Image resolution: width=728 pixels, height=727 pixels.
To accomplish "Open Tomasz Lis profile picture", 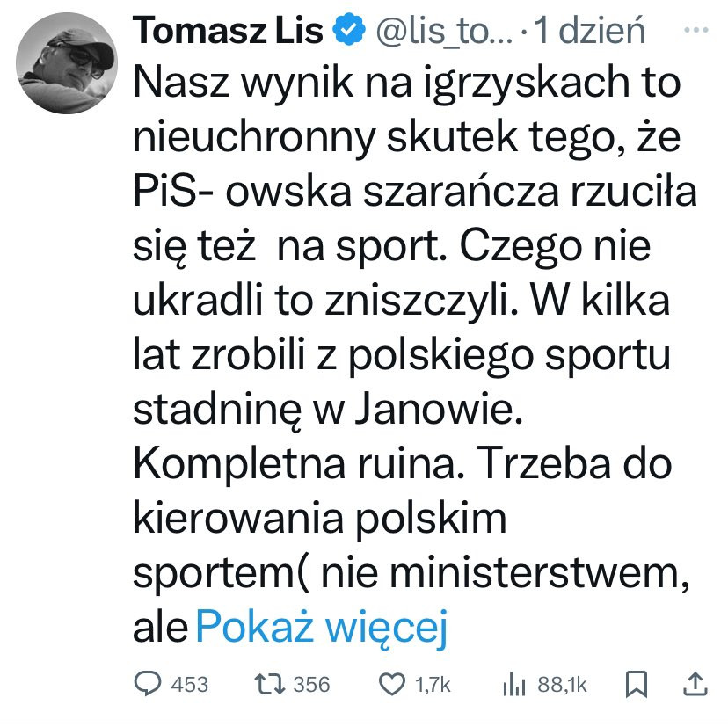I will [x=67, y=63].
